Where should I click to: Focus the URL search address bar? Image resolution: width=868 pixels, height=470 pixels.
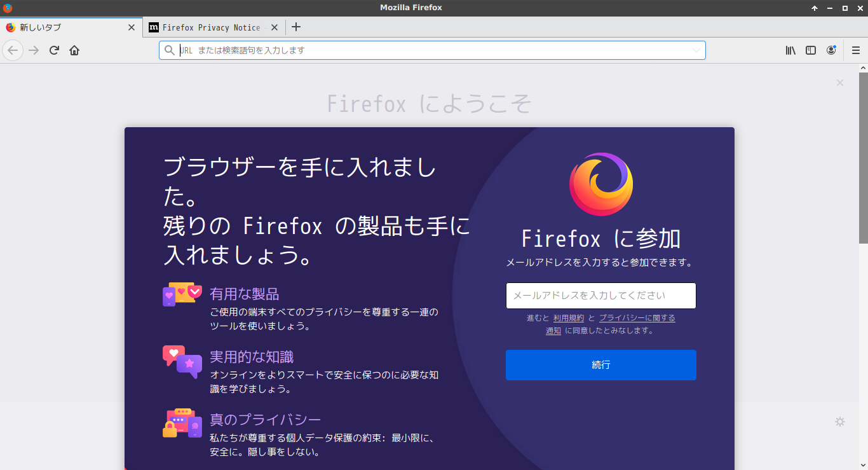point(432,50)
